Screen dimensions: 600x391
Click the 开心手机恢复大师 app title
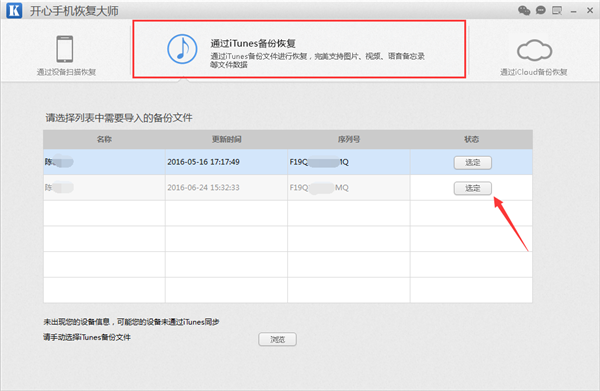tap(75, 11)
